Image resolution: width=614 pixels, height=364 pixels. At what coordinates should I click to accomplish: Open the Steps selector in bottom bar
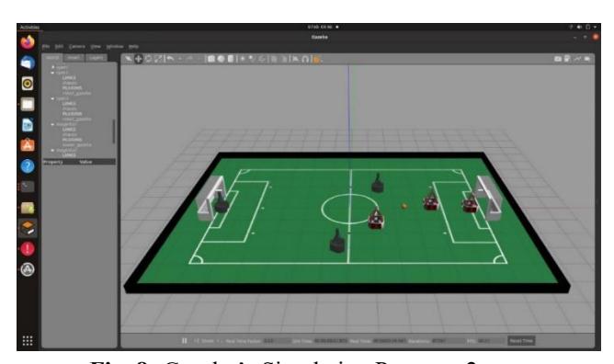[x=210, y=341]
